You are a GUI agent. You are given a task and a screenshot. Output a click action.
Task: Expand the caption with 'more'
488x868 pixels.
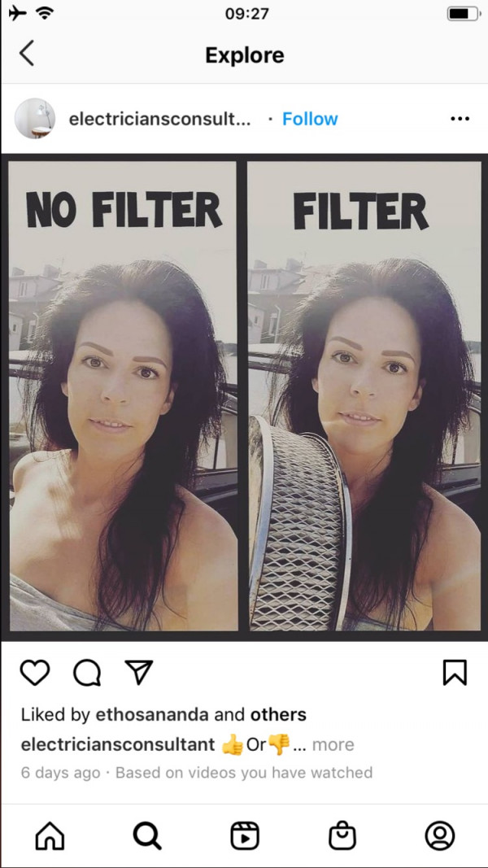pos(333,744)
